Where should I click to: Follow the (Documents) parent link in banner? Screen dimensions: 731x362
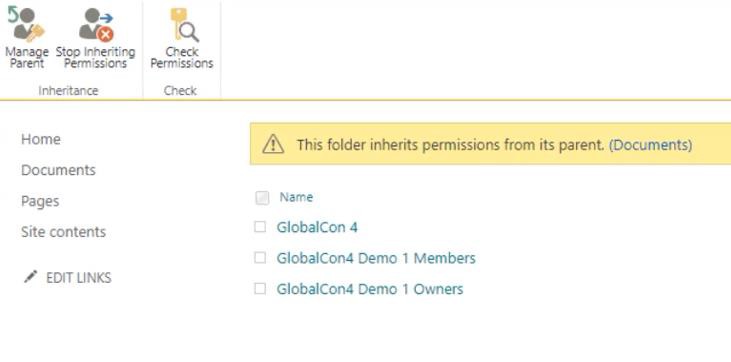[x=650, y=145]
